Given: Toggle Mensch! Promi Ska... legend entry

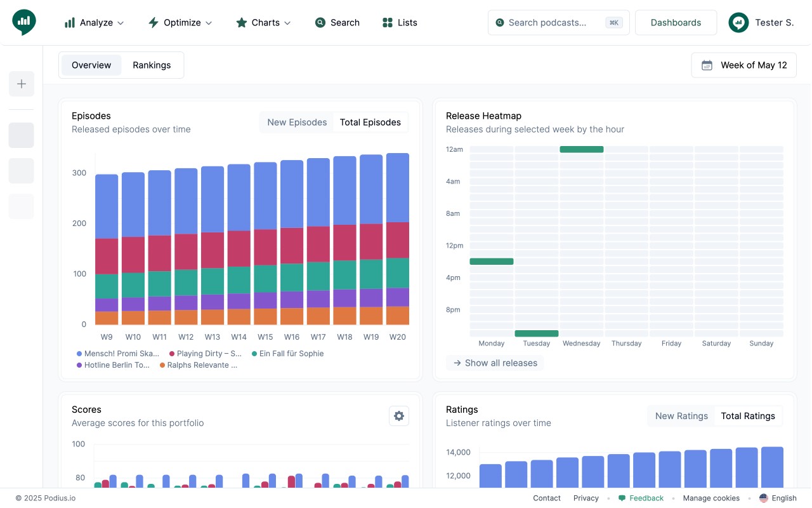Looking at the screenshot, I should pyautogui.click(x=118, y=354).
